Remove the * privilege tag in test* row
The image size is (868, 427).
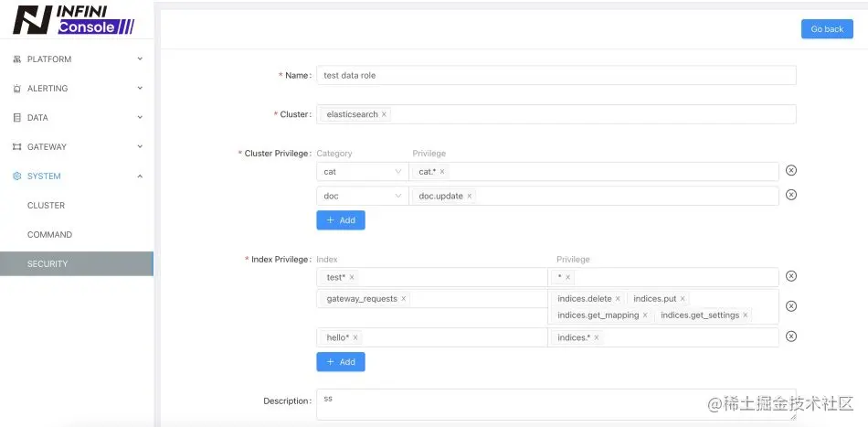point(567,277)
